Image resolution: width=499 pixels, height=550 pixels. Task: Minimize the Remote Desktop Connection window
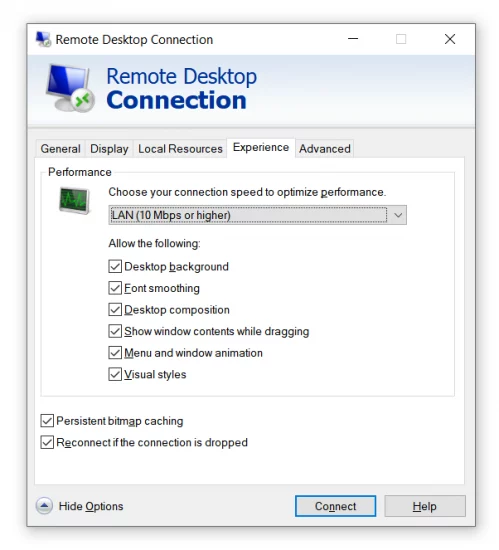[x=353, y=39]
